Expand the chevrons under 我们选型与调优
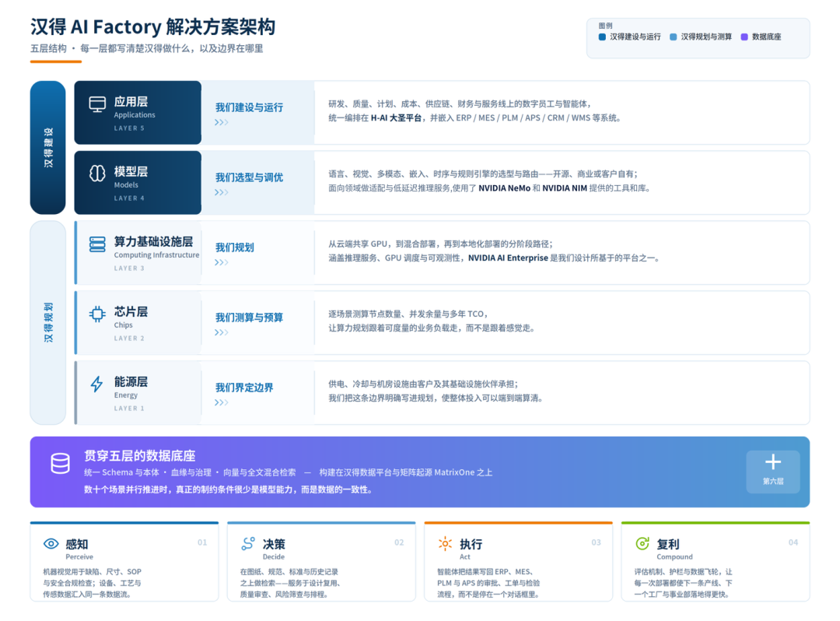 [x=221, y=192]
